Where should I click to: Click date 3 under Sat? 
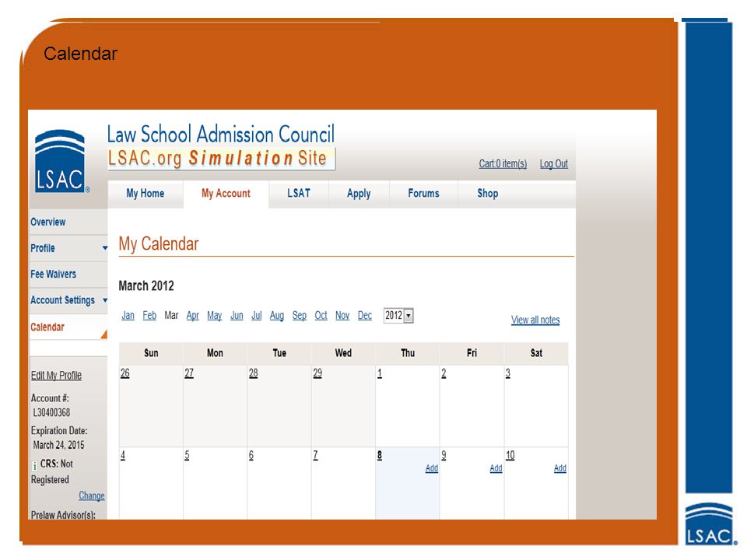(508, 373)
